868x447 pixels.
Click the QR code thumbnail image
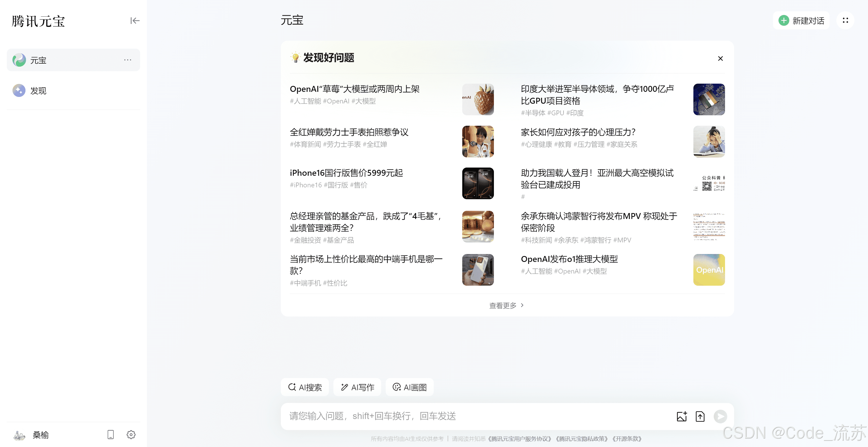tap(709, 183)
